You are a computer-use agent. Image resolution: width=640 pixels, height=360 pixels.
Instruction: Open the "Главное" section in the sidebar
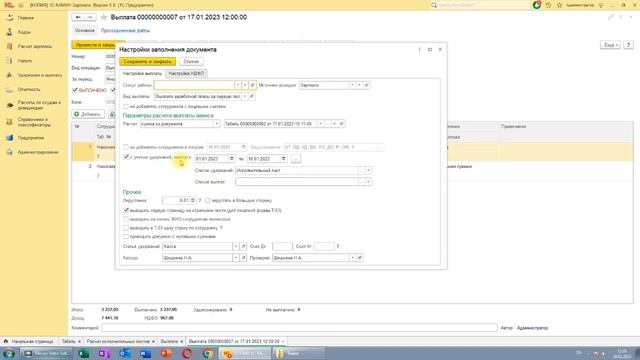pyautogui.click(x=26, y=18)
